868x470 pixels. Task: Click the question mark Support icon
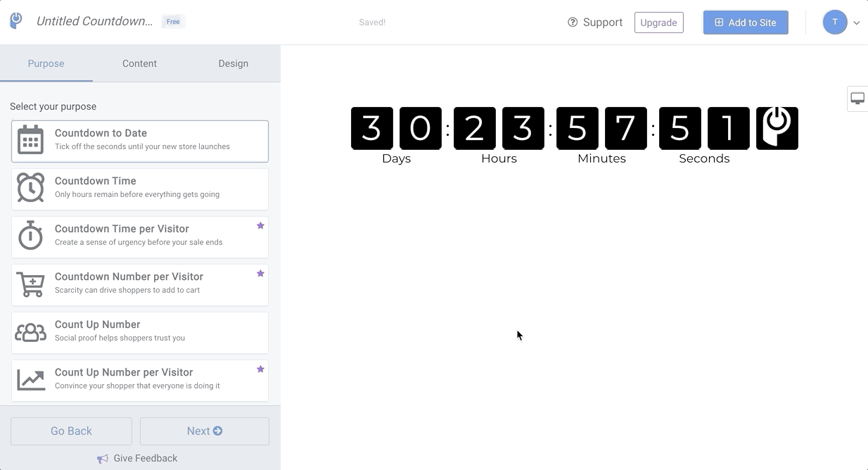(573, 23)
